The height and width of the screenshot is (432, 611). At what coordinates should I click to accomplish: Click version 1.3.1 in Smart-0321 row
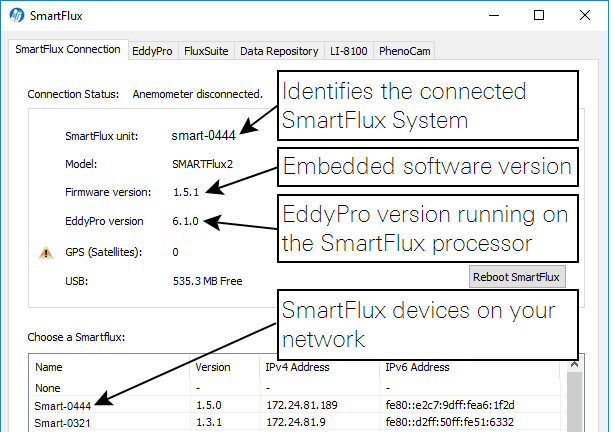tap(209, 422)
